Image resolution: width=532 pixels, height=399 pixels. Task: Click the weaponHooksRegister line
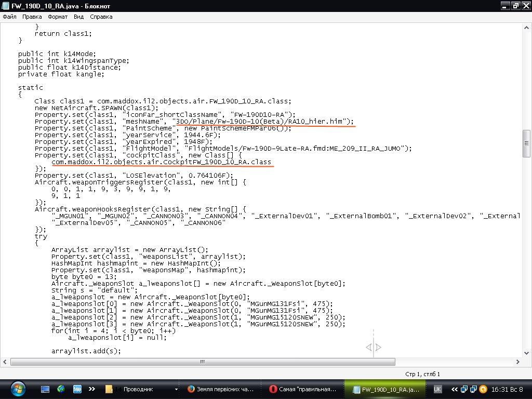point(140,209)
